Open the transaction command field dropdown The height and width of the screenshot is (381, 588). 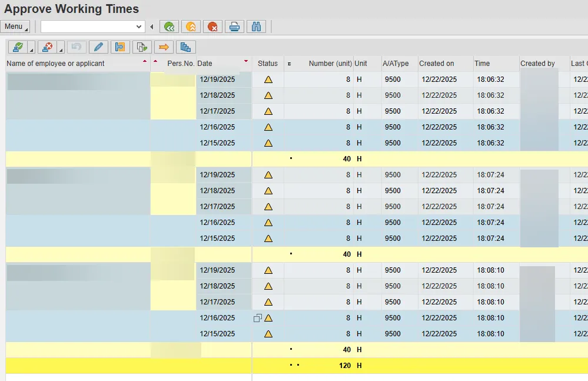tap(139, 26)
